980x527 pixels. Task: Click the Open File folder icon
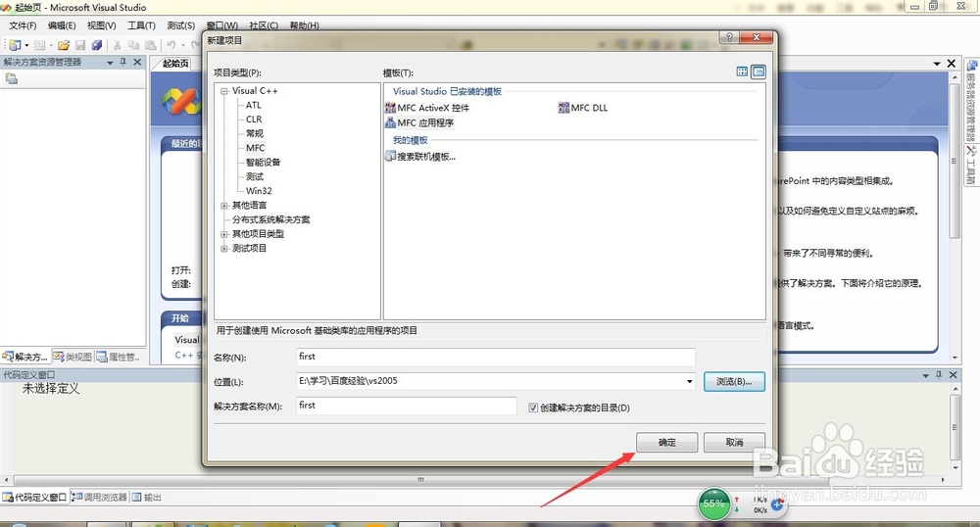(x=64, y=45)
